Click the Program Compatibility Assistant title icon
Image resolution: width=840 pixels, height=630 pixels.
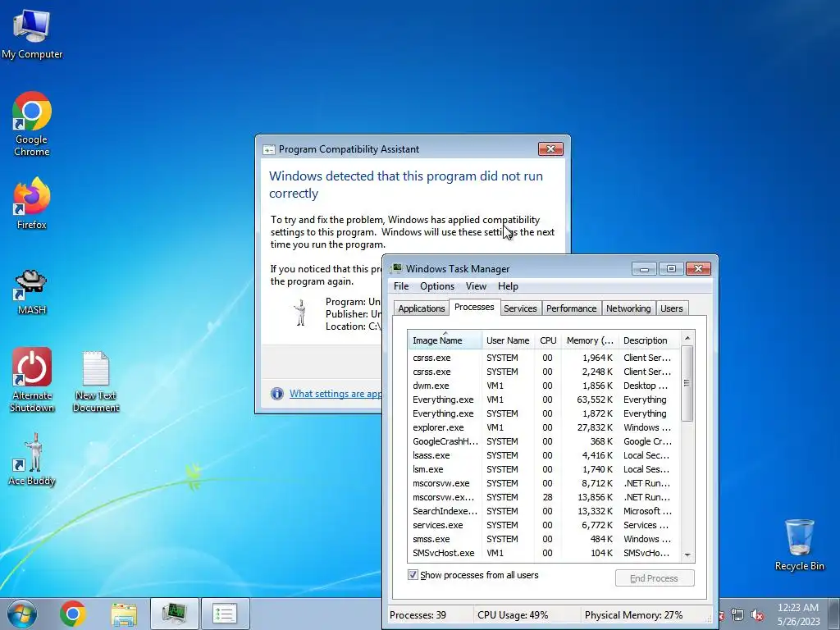pyautogui.click(x=268, y=149)
